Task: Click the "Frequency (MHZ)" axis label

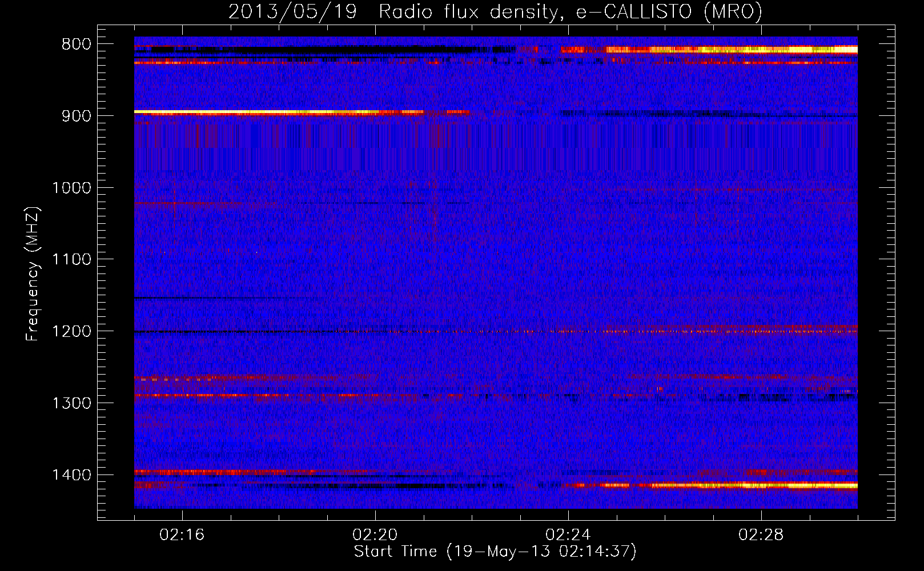Action: click(x=33, y=274)
